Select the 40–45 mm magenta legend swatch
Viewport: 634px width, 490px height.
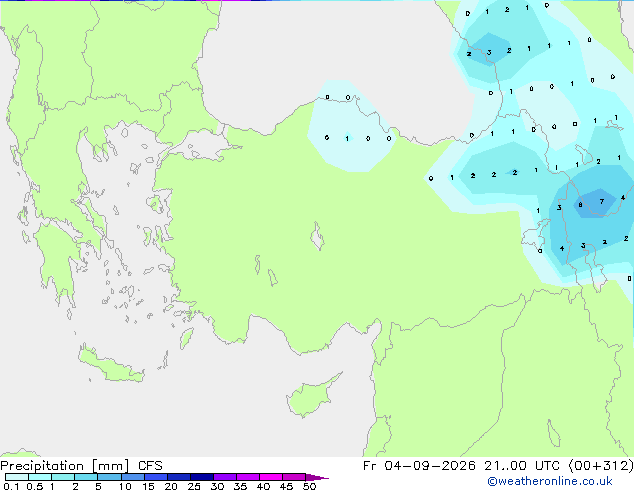coord(271,477)
